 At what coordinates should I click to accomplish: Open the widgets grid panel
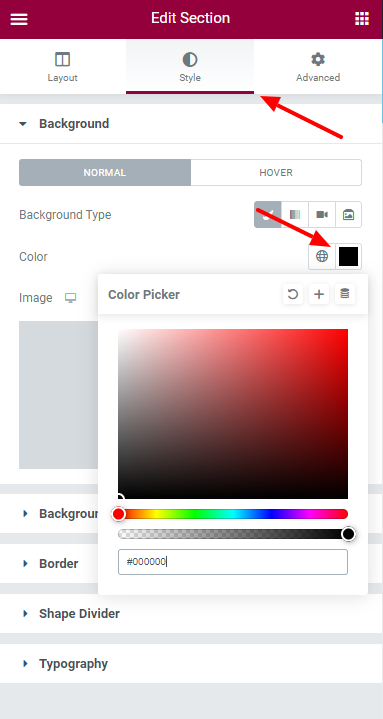[x=362, y=19]
